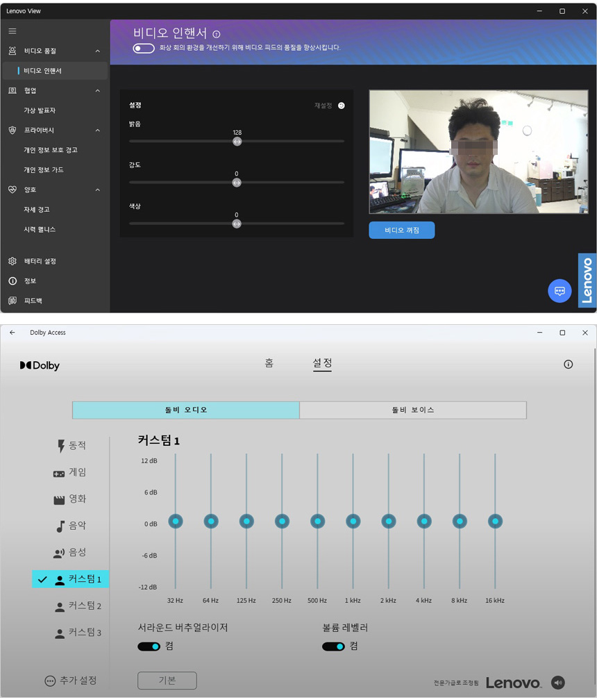Screen dimensions: 597x700
Task: Click the 재설정 reset icon in settings panel
Action: pos(342,106)
